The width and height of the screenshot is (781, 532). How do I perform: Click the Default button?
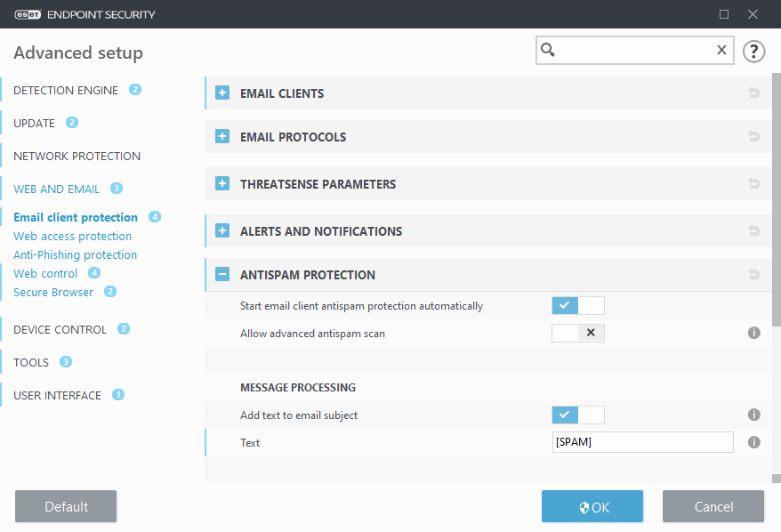pos(66,506)
